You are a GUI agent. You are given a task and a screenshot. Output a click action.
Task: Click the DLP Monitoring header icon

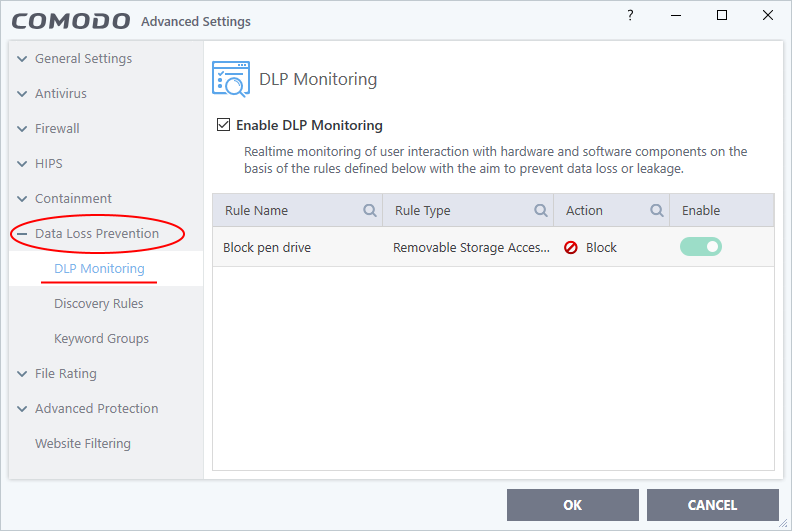tap(231, 79)
